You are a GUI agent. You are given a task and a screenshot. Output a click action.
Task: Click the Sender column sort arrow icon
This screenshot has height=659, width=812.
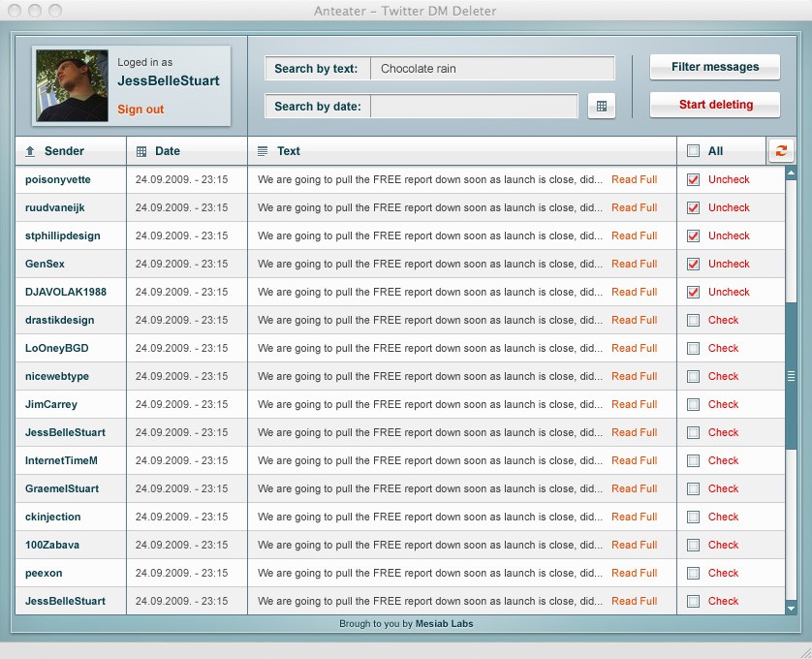click(x=30, y=151)
